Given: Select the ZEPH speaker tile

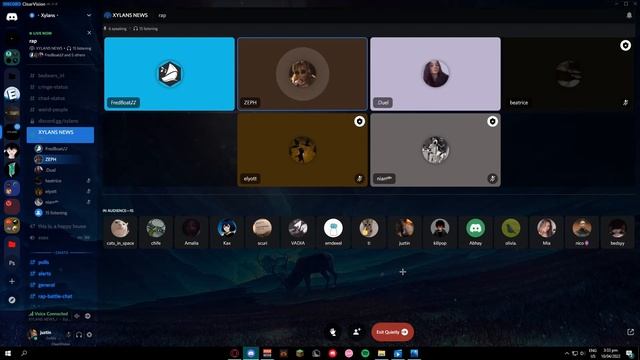Looking at the screenshot, I should [x=302, y=74].
